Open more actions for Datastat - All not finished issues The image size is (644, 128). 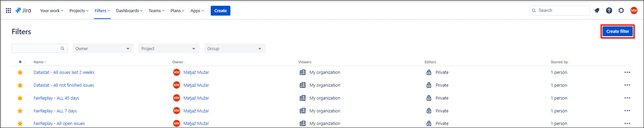click(x=627, y=85)
